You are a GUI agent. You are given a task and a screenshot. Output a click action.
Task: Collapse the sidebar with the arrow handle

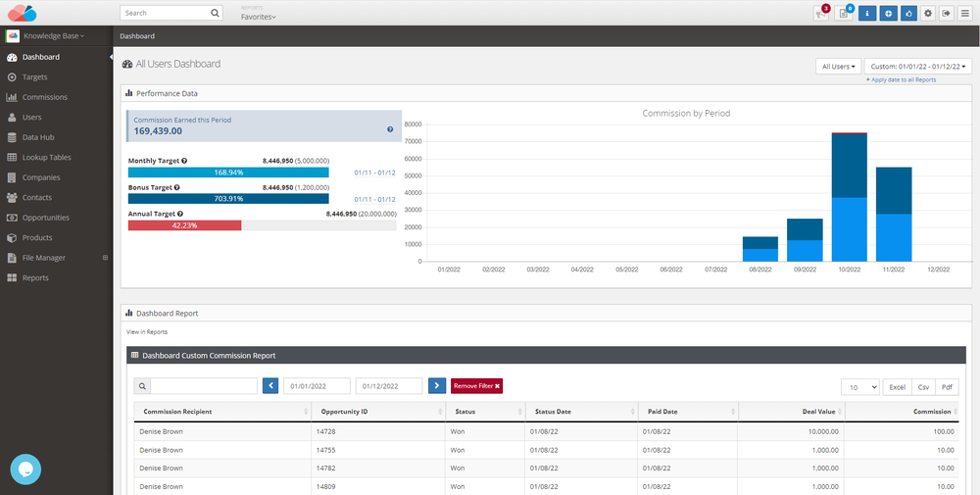[x=111, y=57]
